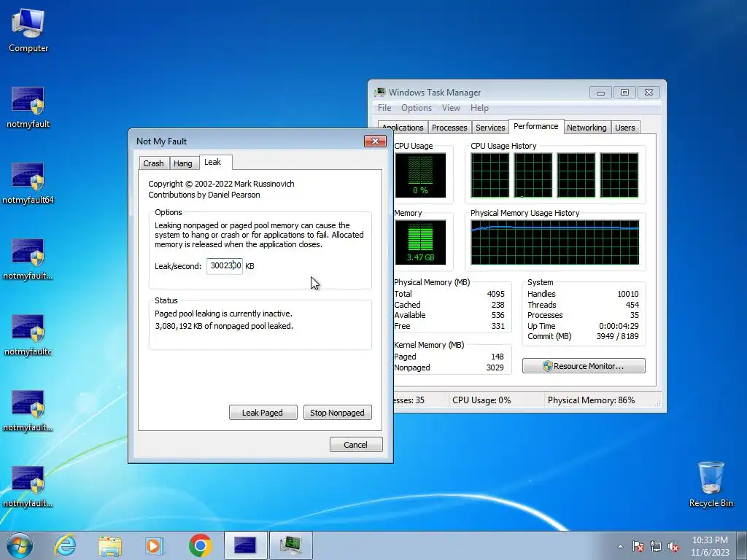Click the 3,080,192 KB nonpaged pool leaked text
Screen dimensions: 747x560
224,326
